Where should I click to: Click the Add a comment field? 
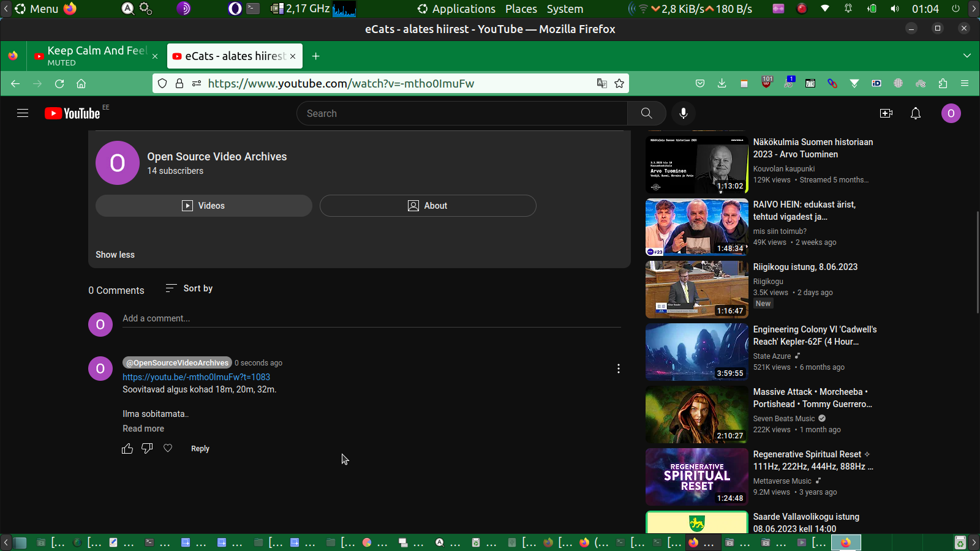pos(371,318)
